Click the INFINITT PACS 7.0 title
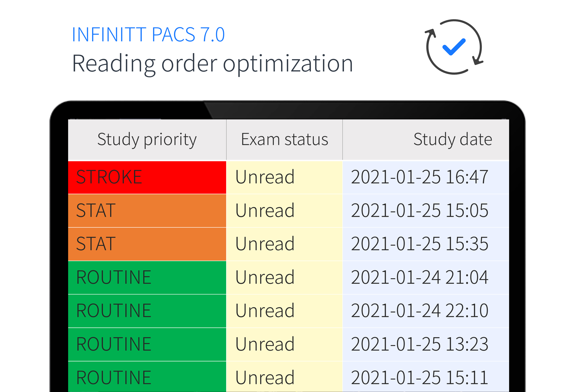 (x=148, y=34)
